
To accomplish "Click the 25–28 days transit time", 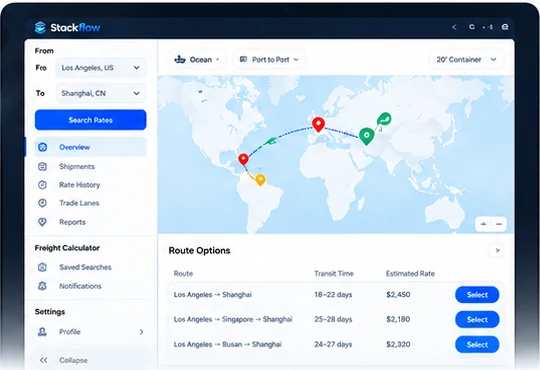I will (x=333, y=319).
